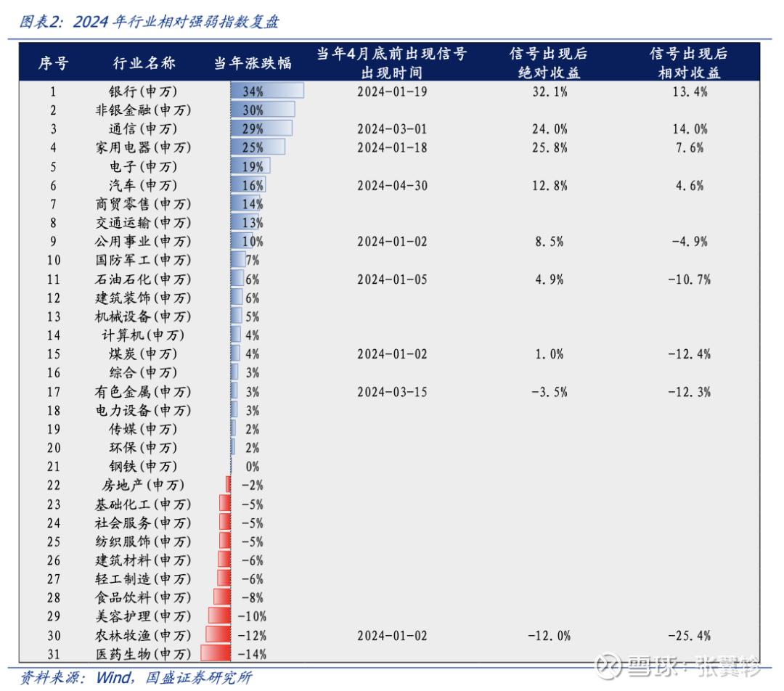
Task: Select the '煤炭(申万)' row name
Action: (x=143, y=354)
